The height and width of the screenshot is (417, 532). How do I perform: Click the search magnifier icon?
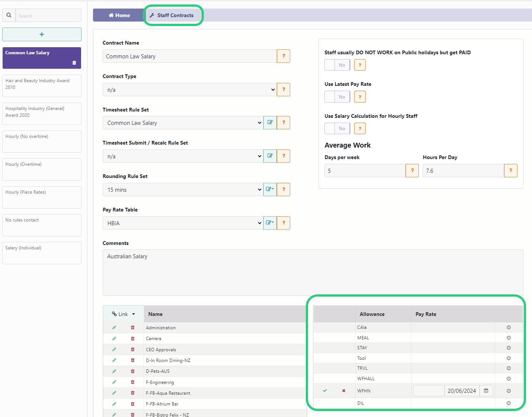9,15
